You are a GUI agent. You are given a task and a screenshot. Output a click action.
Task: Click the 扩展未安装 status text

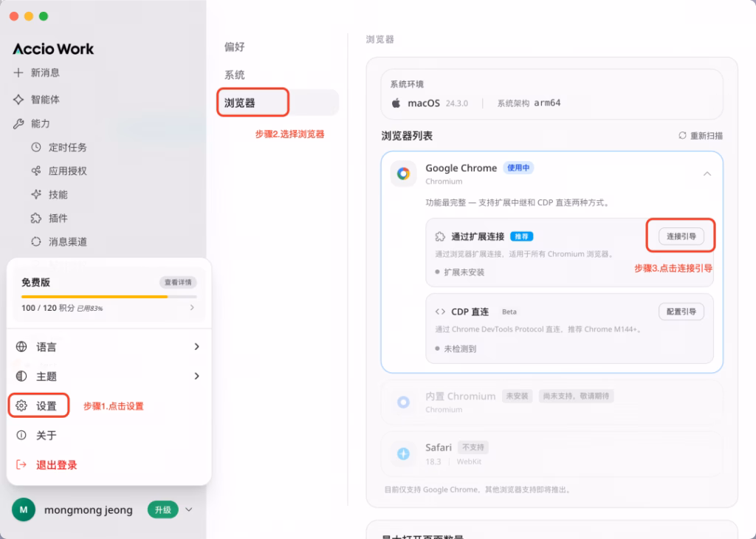point(464,272)
